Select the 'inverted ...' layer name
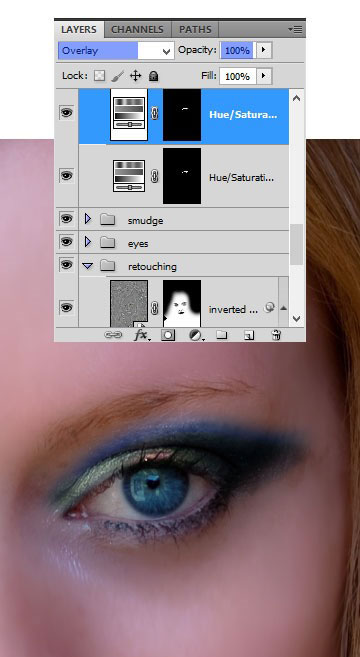Image resolution: width=360 pixels, height=657 pixels. 233,309
